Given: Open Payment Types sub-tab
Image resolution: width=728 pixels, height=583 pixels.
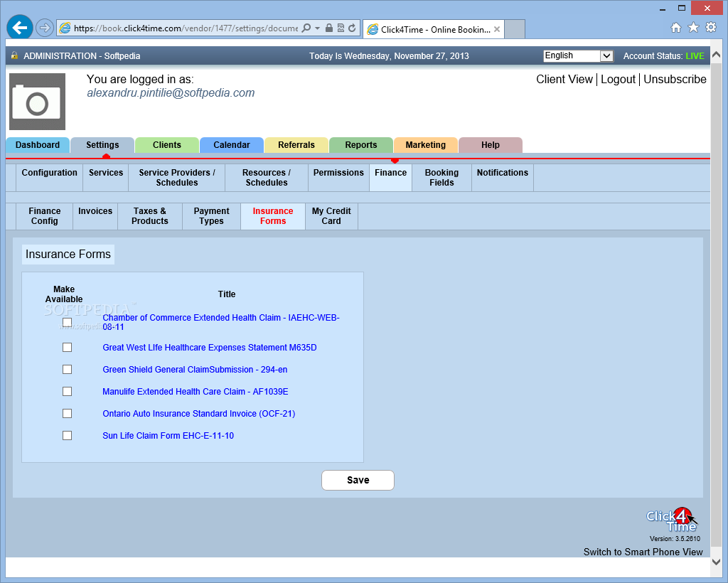Looking at the screenshot, I should (212, 216).
